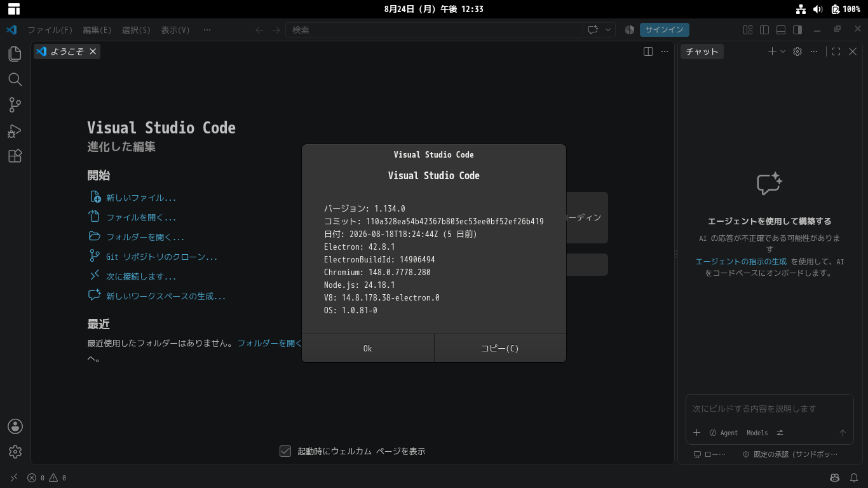Start a new chat with plus icon
Viewport: 868px width, 488px height.
[x=772, y=51]
